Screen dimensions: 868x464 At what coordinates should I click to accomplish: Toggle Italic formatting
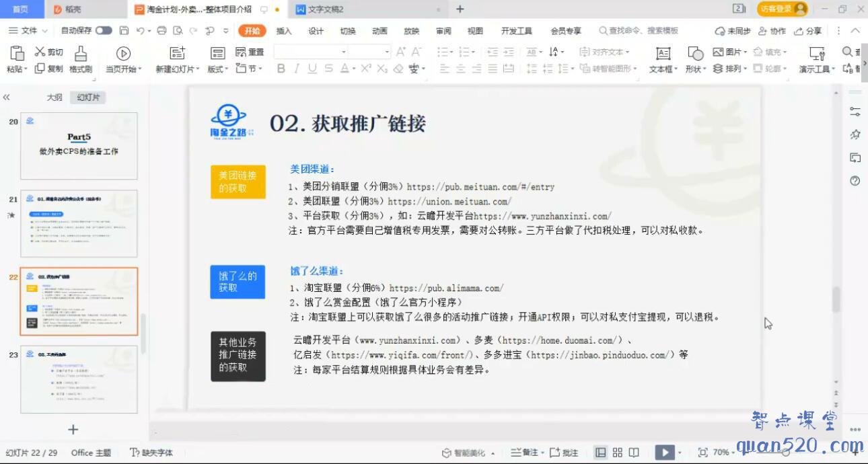[x=296, y=69]
